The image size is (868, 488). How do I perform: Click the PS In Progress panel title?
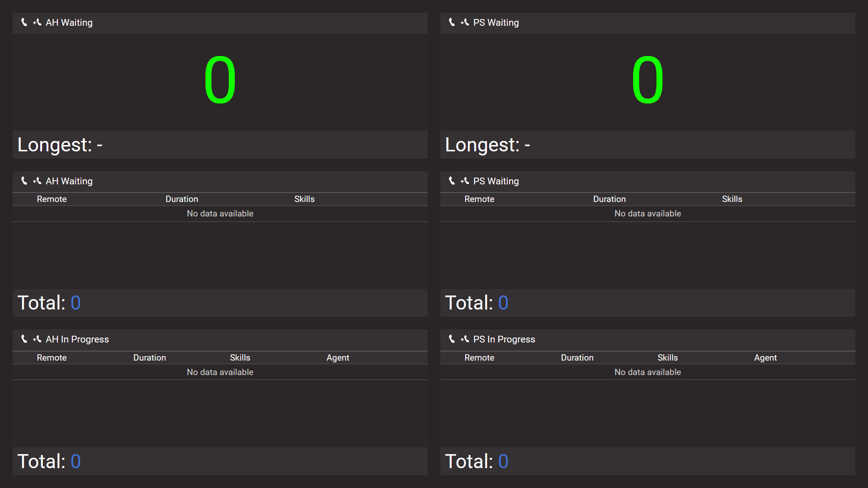(504, 339)
